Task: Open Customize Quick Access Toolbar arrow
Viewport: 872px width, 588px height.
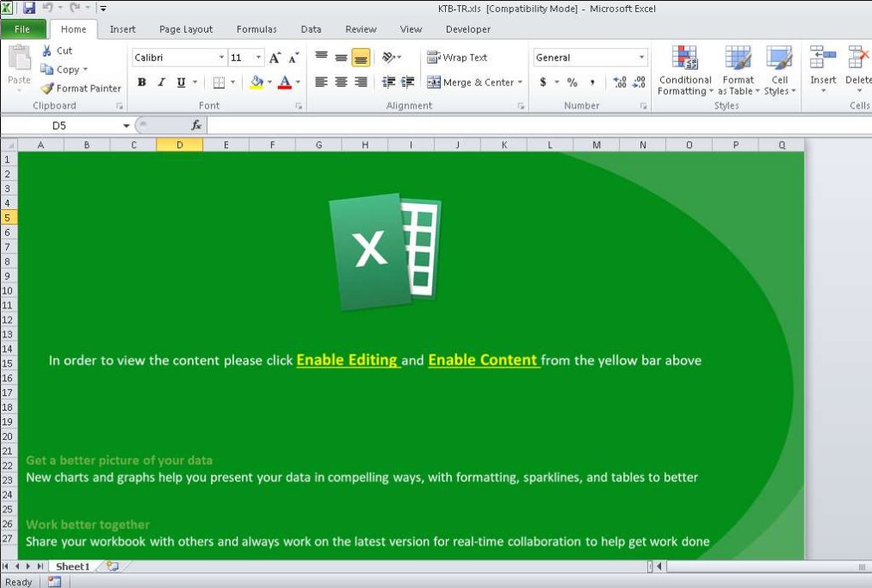Action: 103,9
